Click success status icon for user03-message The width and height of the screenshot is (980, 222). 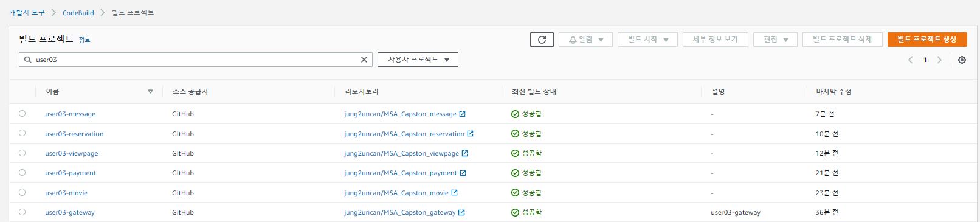tap(515, 114)
